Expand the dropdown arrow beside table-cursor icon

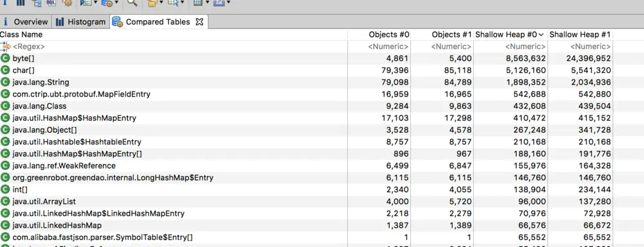pos(182,3)
